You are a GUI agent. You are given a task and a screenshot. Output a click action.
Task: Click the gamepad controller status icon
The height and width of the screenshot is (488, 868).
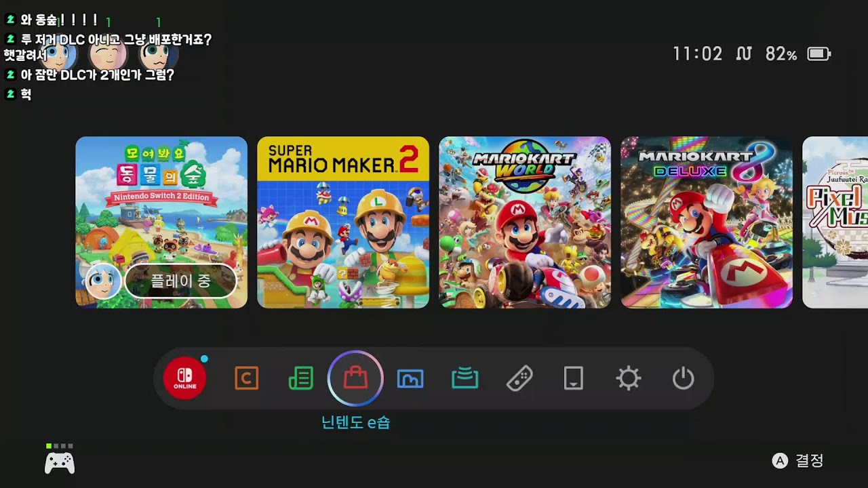pos(60,463)
